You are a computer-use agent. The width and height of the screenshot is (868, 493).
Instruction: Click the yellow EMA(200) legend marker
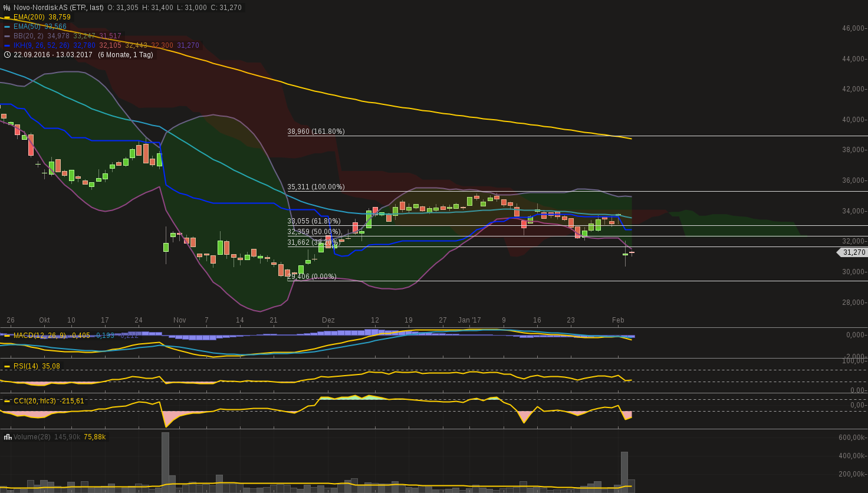[x=7, y=17]
